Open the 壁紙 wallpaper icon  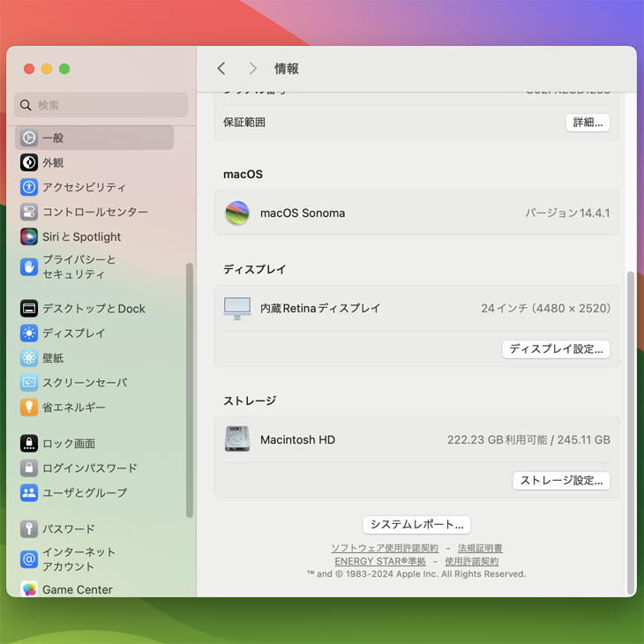tap(29, 358)
